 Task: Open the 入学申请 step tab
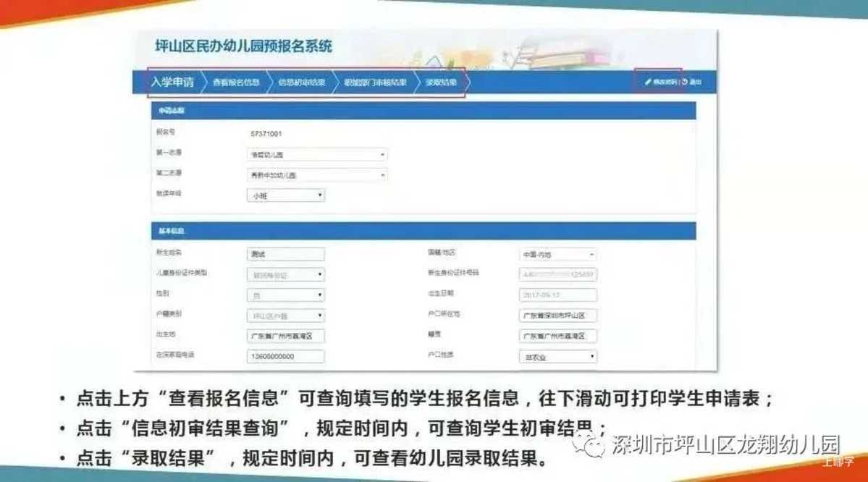[173, 83]
